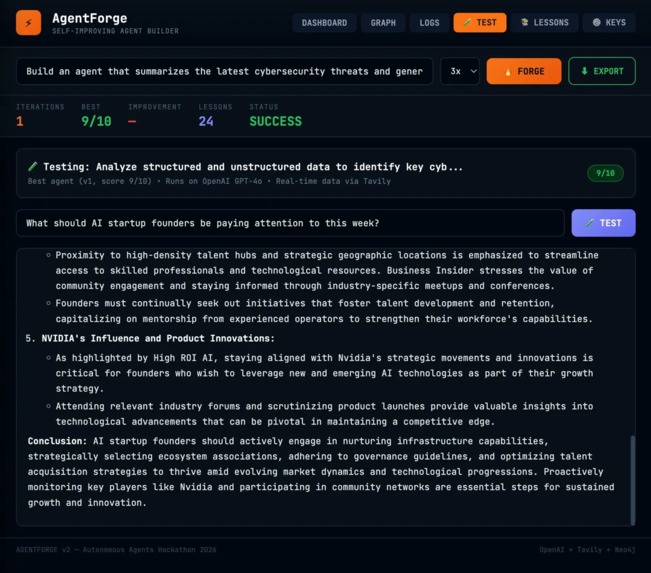Click the footer OpenAI + Tavily + Neo4j text

click(x=587, y=550)
